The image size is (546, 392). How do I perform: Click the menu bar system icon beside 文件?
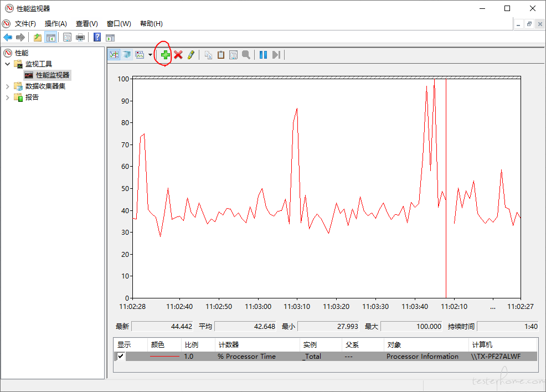6,24
